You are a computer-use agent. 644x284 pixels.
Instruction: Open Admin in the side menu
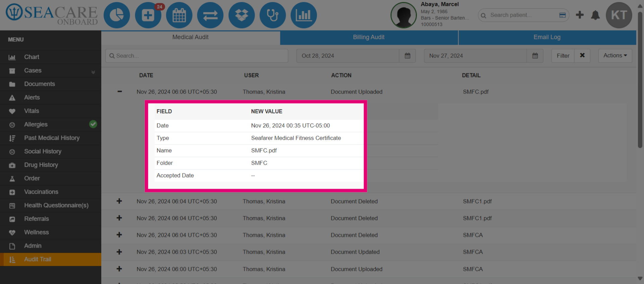pyautogui.click(x=51, y=246)
